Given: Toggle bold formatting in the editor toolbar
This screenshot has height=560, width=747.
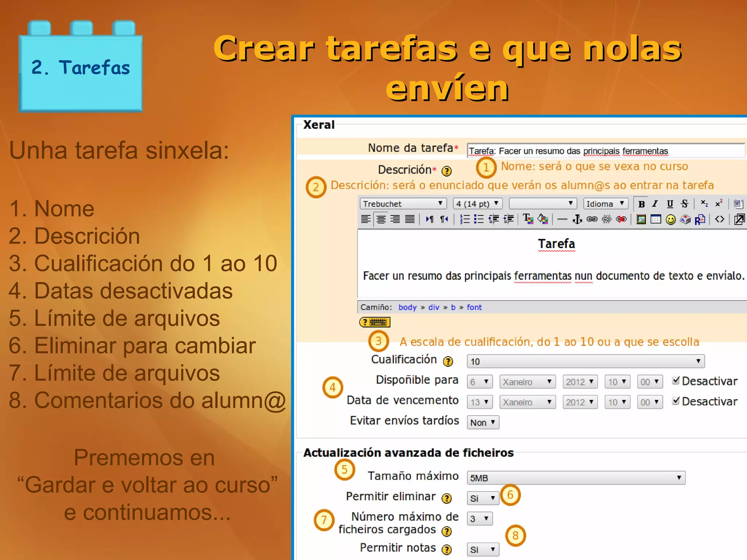Looking at the screenshot, I should [x=641, y=204].
